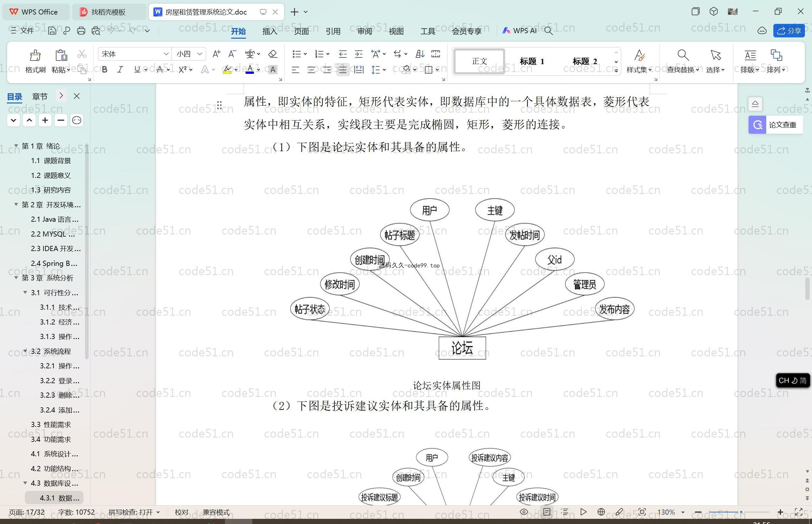Image resolution: width=812 pixels, height=524 pixels.
Task: Click the outline view icon in status bar
Action: click(565, 512)
